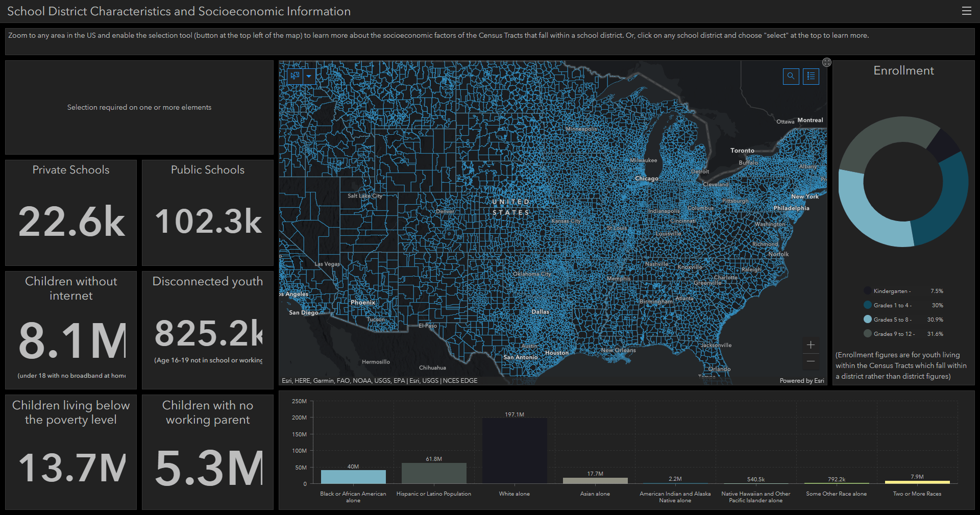Click the poverty level 13.7M value
The image size is (980, 515).
[x=71, y=468]
